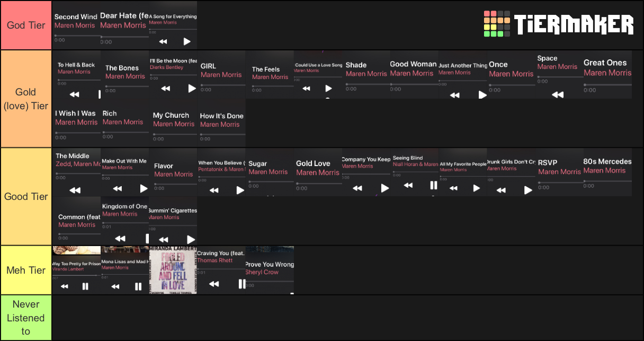The image size is (644, 341).
Task: Rewind on Drunk Girls Don't Cry tile
Action: pyautogui.click(x=501, y=190)
